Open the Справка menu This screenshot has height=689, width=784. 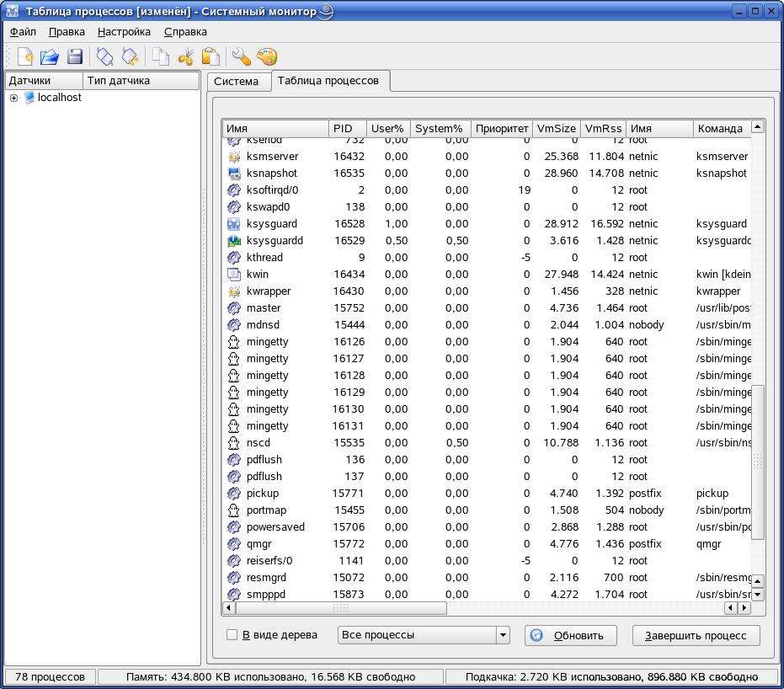(x=185, y=32)
